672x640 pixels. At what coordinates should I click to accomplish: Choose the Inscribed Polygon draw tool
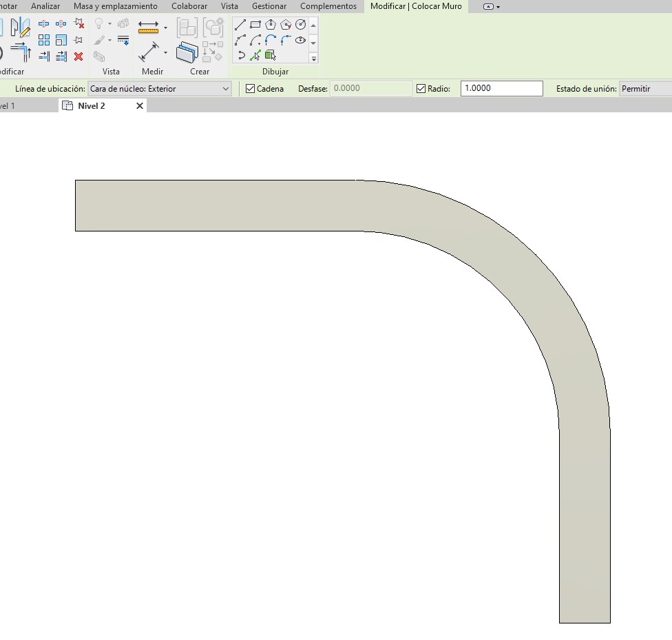pos(271,25)
